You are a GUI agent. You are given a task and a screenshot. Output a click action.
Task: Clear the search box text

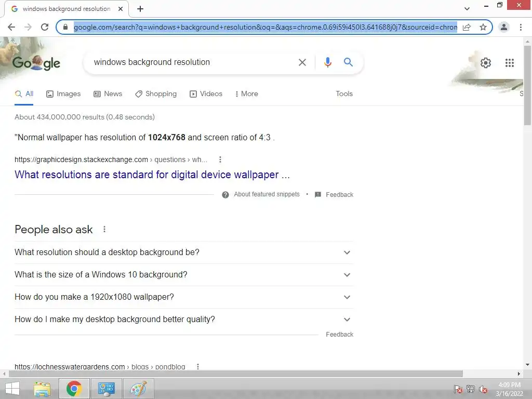[302, 62]
